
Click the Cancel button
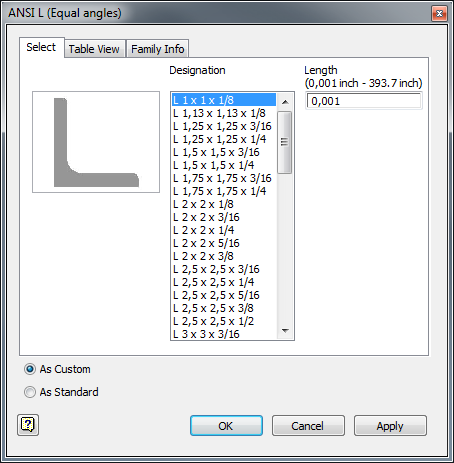coord(308,426)
